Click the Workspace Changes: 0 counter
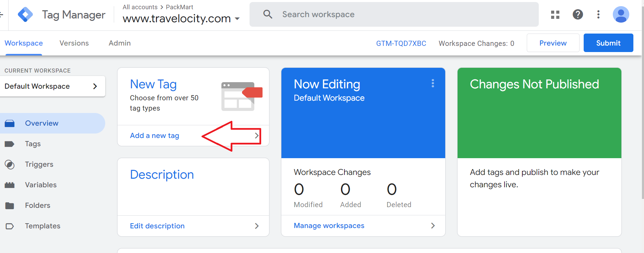This screenshot has width=644, height=253. tap(476, 43)
